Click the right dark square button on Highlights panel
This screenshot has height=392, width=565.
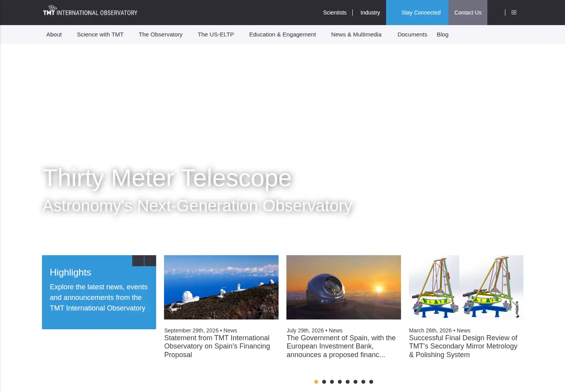point(150,261)
